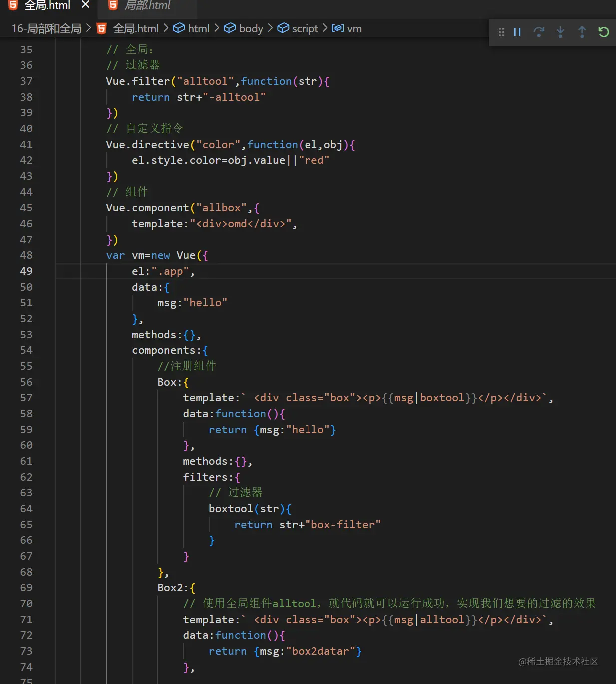
Task: Click "boxtool" inside the line 57 template
Action: click(442, 398)
